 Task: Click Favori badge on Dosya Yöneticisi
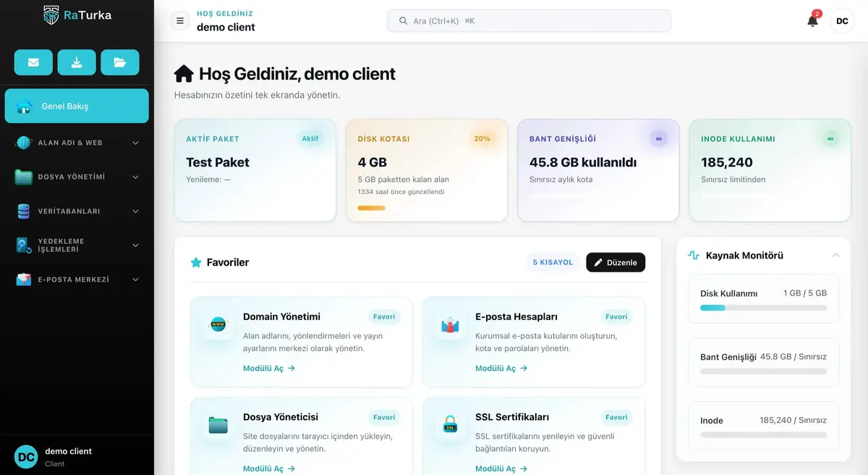click(x=384, y=417)
